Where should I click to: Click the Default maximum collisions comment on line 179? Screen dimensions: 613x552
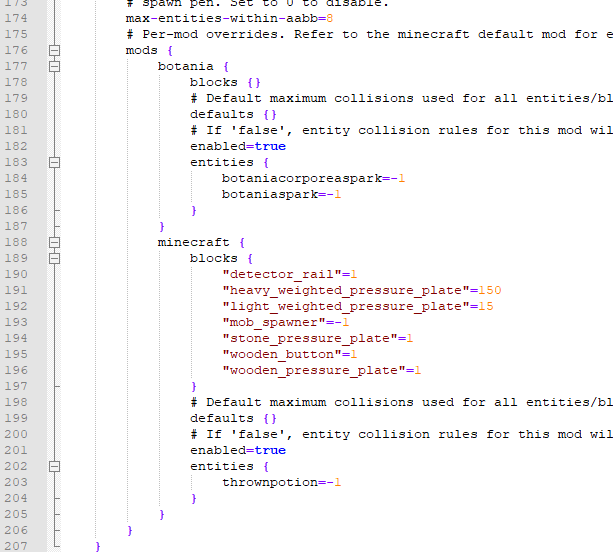pos(401,99)
